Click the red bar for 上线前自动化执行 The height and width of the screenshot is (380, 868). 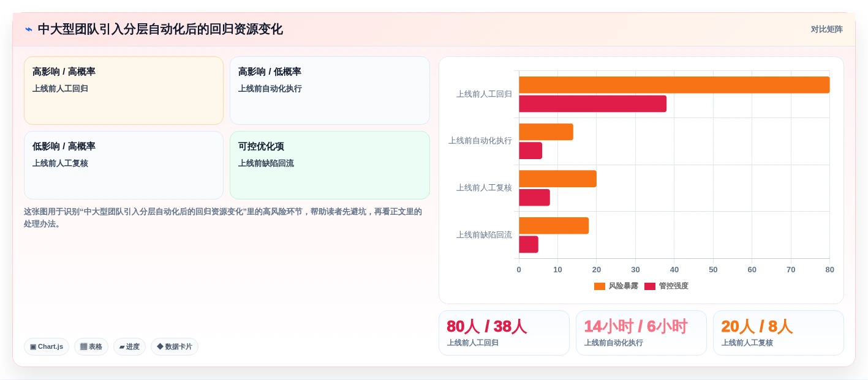tap(530, 151)
